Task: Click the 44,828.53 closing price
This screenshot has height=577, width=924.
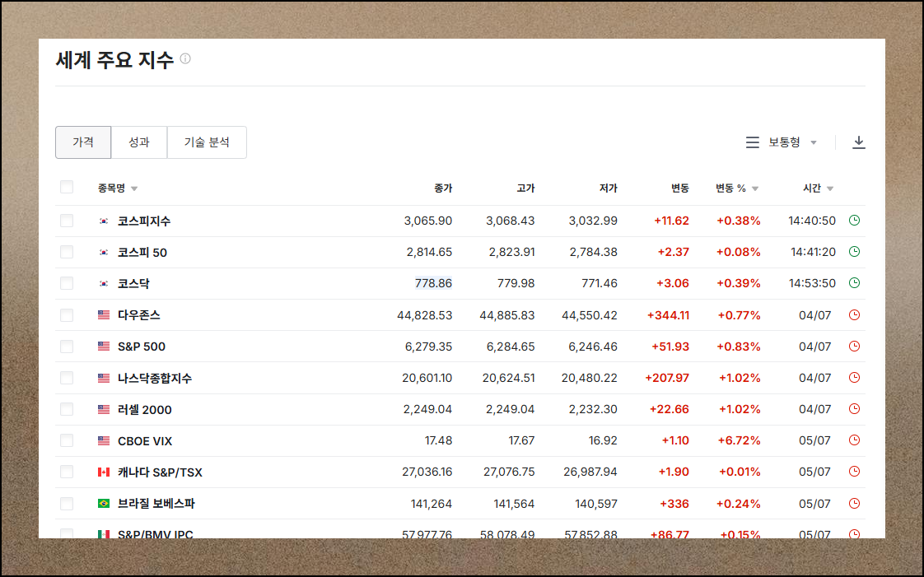Action: (424, 315)
